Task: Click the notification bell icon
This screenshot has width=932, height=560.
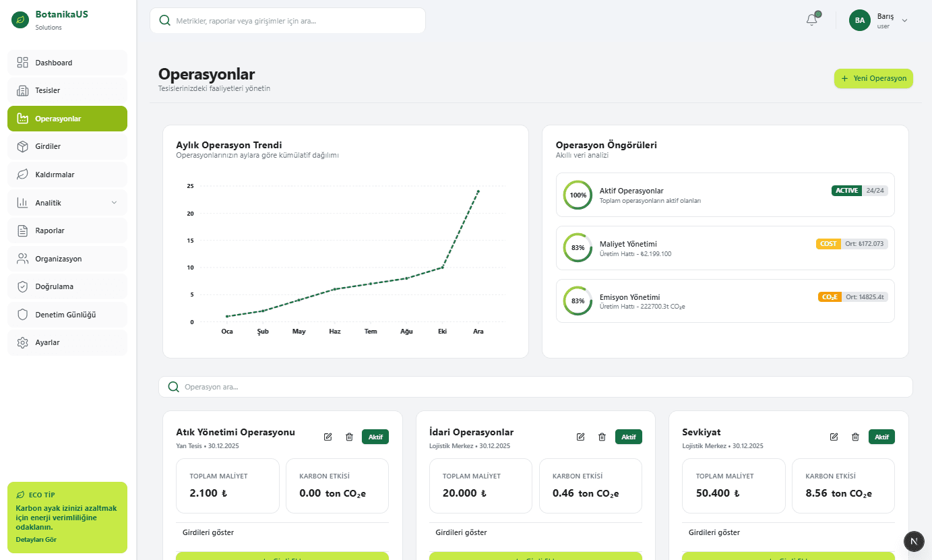Action: point(811,20)
